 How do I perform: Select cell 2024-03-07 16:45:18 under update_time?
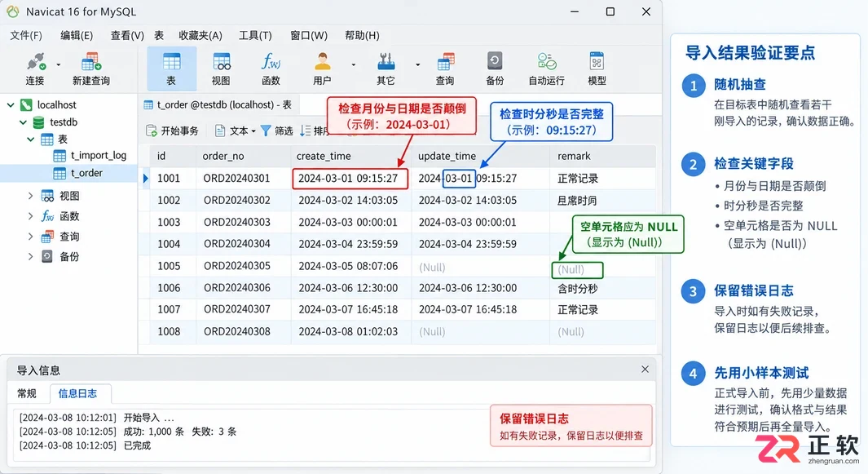(481, 309)
